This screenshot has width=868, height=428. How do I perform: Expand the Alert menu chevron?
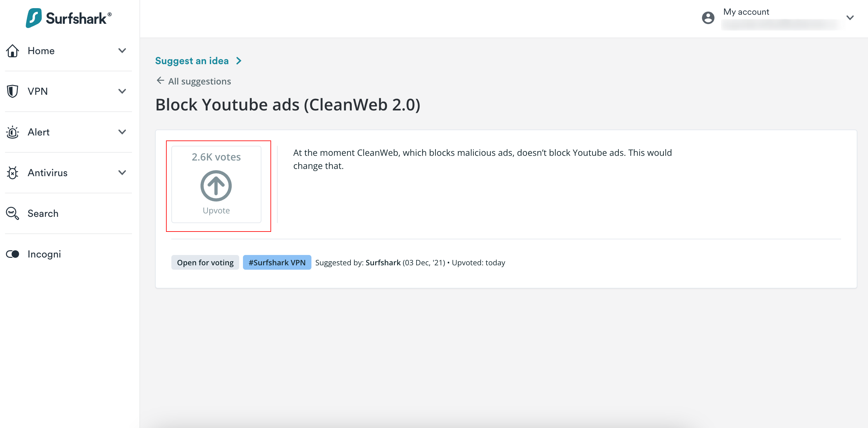[x=122, y=132]
